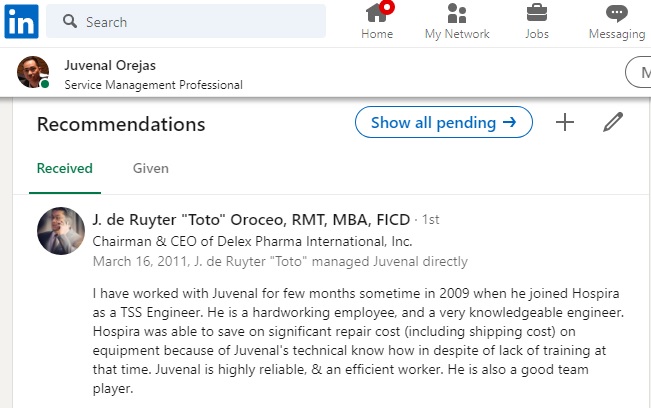This screenshot has width=651, height=408.
Task: Click the partially visible button beside the profile header
Action: 638,72
